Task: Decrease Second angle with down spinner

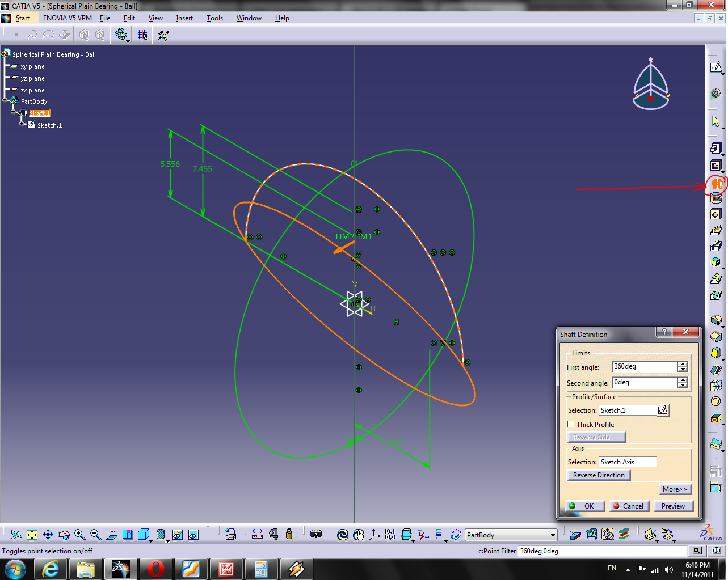Action: [683, 386]
